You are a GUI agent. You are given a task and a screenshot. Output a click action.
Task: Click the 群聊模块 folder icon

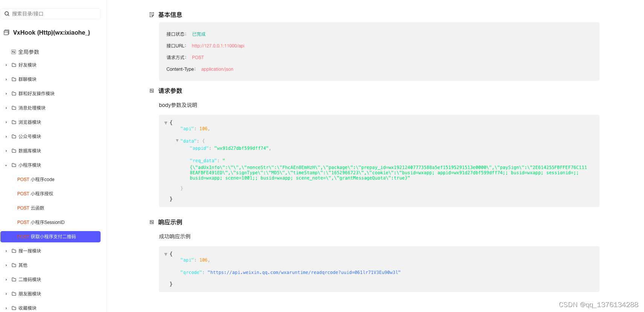pyautogui.click(x=14, y=79)
